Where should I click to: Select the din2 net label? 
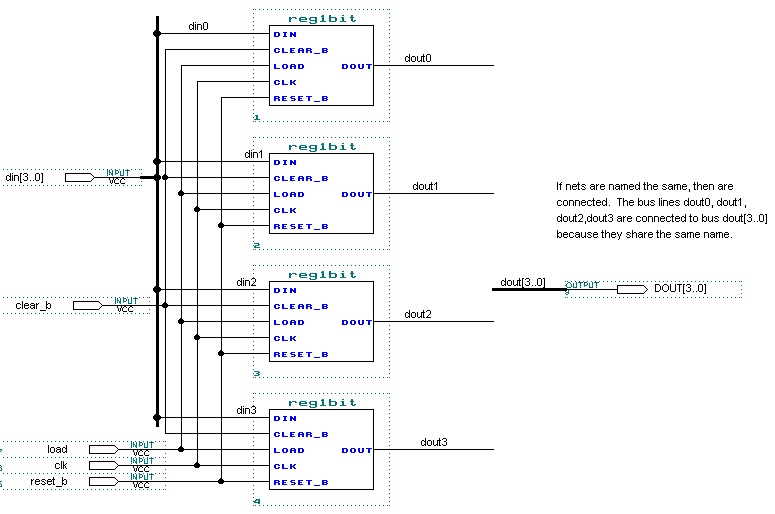click(x=246, y=282)
